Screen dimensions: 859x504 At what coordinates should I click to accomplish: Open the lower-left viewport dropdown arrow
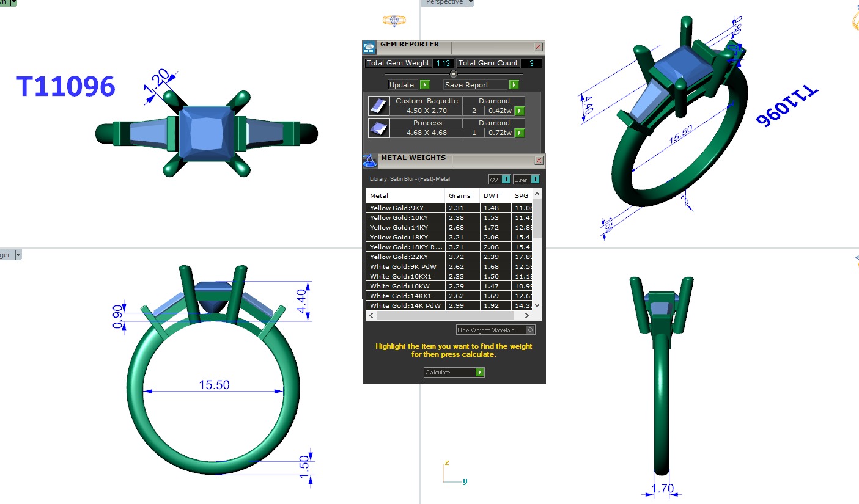[x=18, y=255]
